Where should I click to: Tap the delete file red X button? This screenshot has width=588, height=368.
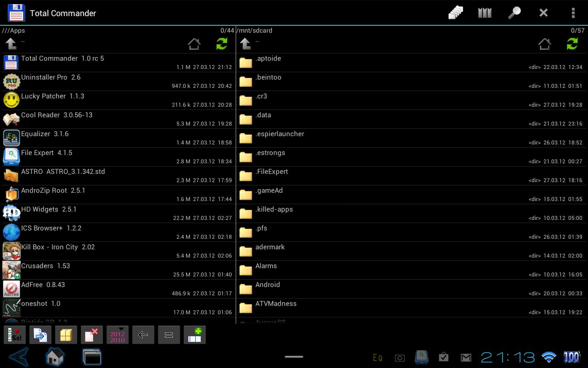point(92,335)
